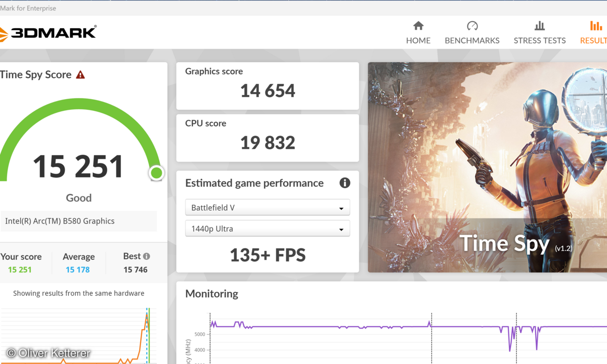Screen dimensions: 607x364
Task: Click the Time Spy artwork thumbnail
Action: pyautogui.click(x=487, y=167)
